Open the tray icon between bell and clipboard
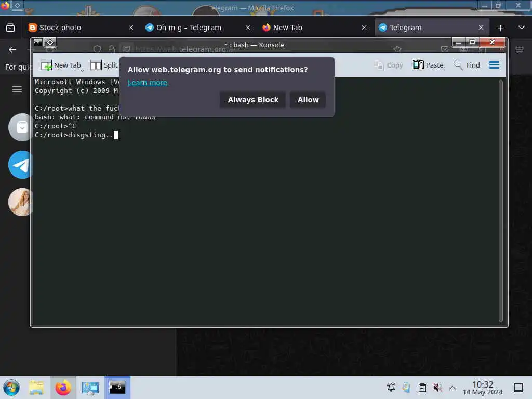 coord(406,388)
